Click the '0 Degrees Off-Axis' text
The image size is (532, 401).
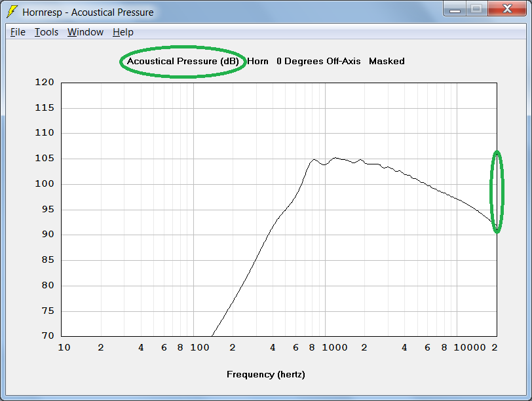pos(318,62)
